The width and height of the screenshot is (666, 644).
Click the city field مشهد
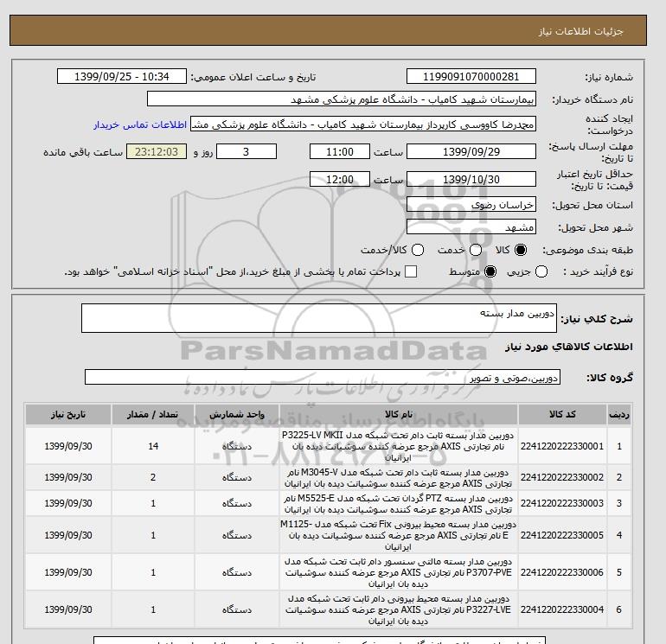pyautogui.click(x=471, y=226)
